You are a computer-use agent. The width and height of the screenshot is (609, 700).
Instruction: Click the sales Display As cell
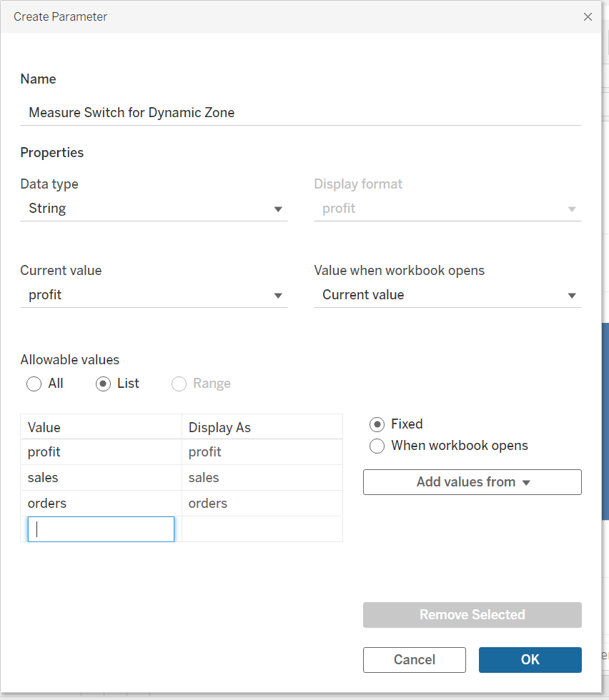tap(262, 478)
